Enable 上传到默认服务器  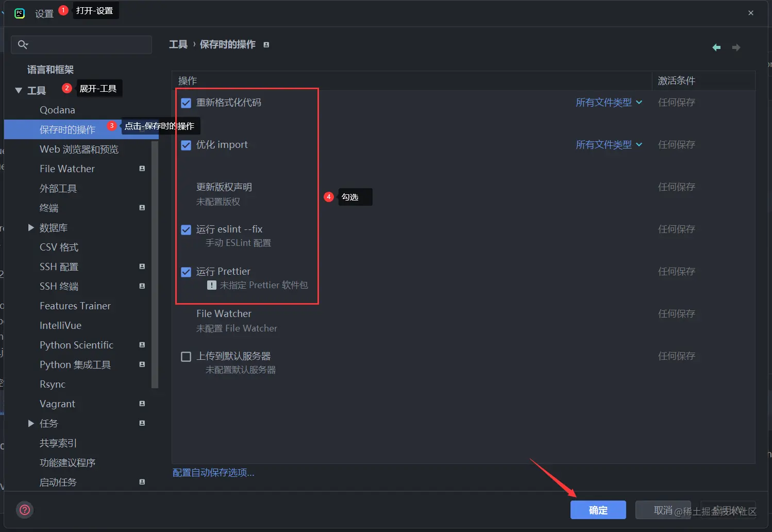(186, 356)
